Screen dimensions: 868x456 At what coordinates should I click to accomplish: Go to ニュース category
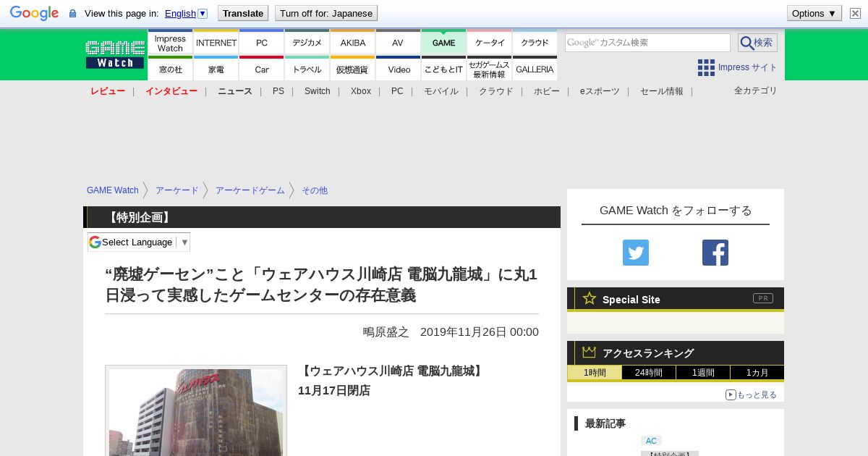pyautogui.click(x=235, y=91)
